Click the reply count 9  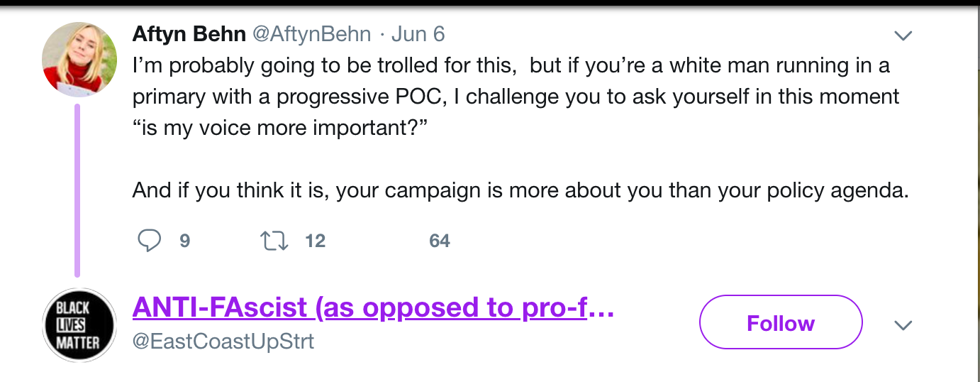[184, 241]
